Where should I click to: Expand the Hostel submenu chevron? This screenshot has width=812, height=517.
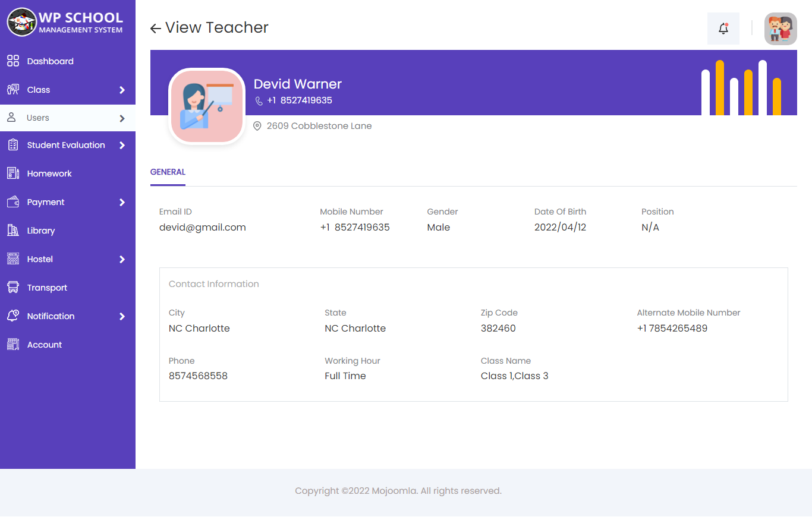coord(123,259)
